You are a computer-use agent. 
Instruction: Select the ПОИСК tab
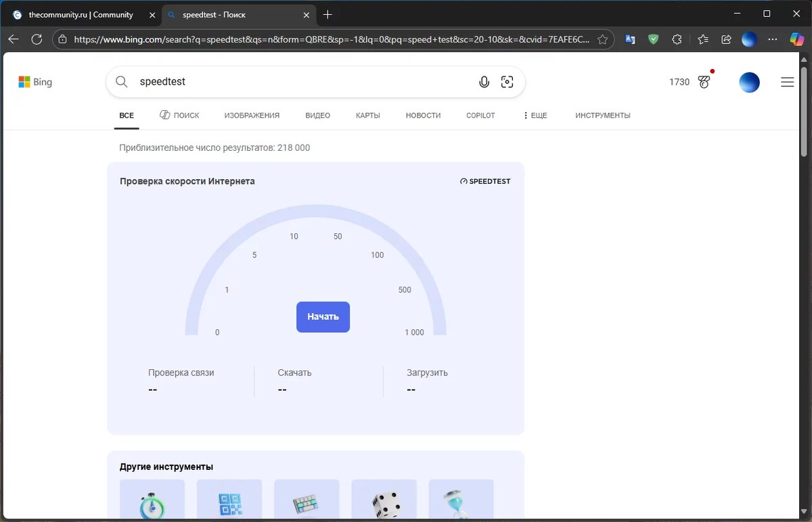pos(179,116)
